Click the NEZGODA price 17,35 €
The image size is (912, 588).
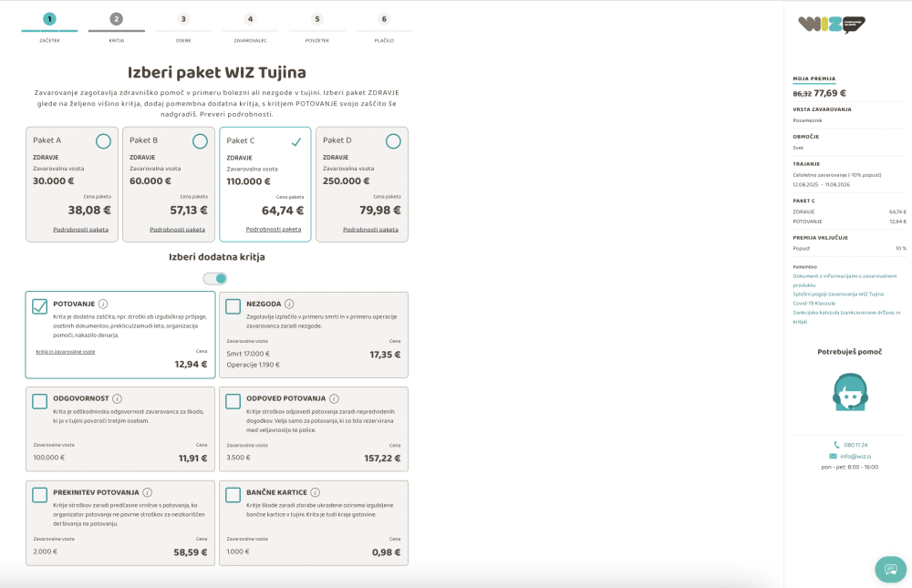(x=385, y=355)
